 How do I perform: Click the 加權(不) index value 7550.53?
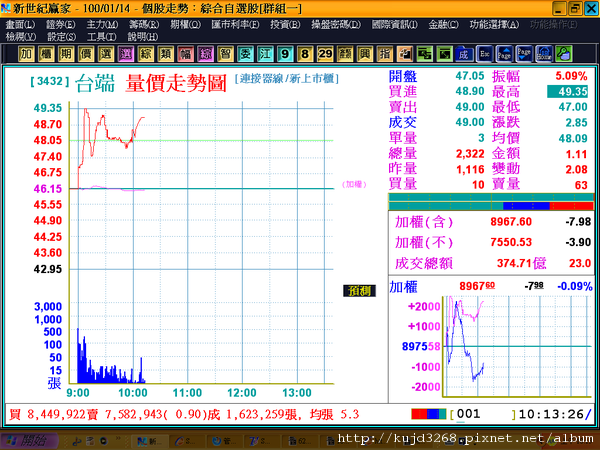click(511, 242)
